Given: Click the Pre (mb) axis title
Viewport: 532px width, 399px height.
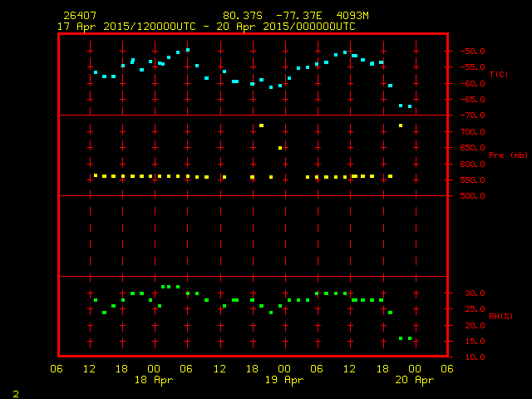Looking at the screenshot, I should 508,155.
